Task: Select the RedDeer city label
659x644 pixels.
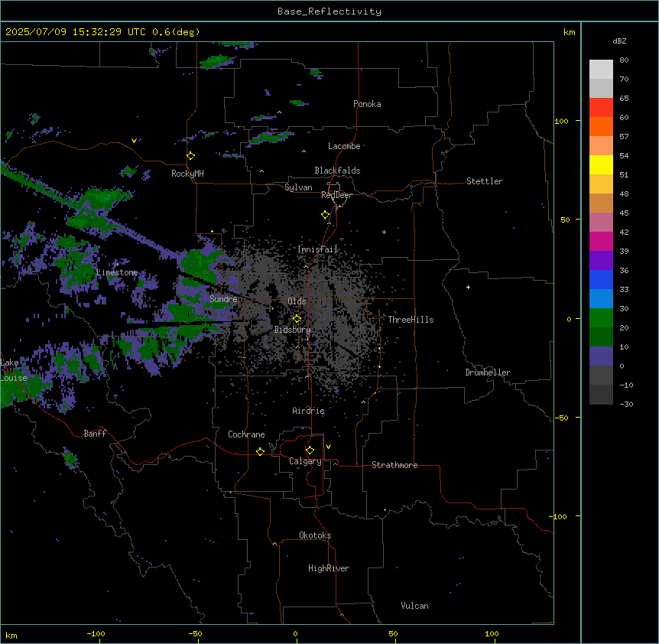Action: tap(337, 195)
